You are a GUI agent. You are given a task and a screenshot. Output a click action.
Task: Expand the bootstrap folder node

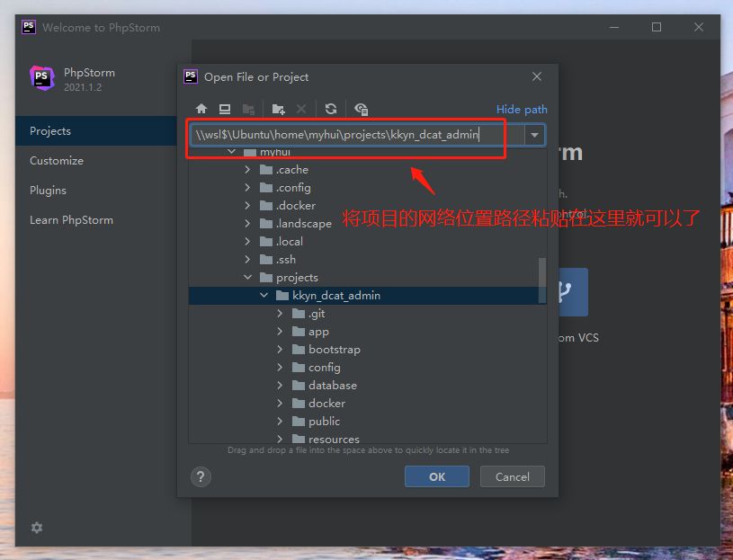point(281,350)
